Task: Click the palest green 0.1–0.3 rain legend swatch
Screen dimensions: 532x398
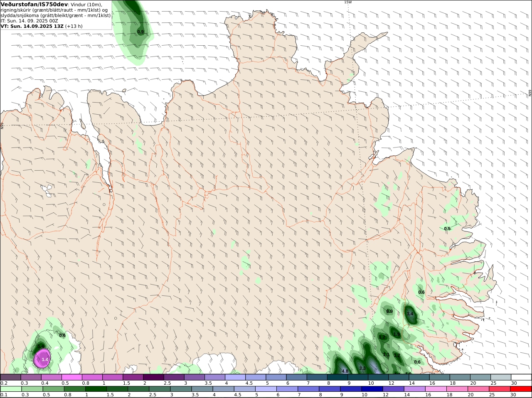Action: point(11,389)
